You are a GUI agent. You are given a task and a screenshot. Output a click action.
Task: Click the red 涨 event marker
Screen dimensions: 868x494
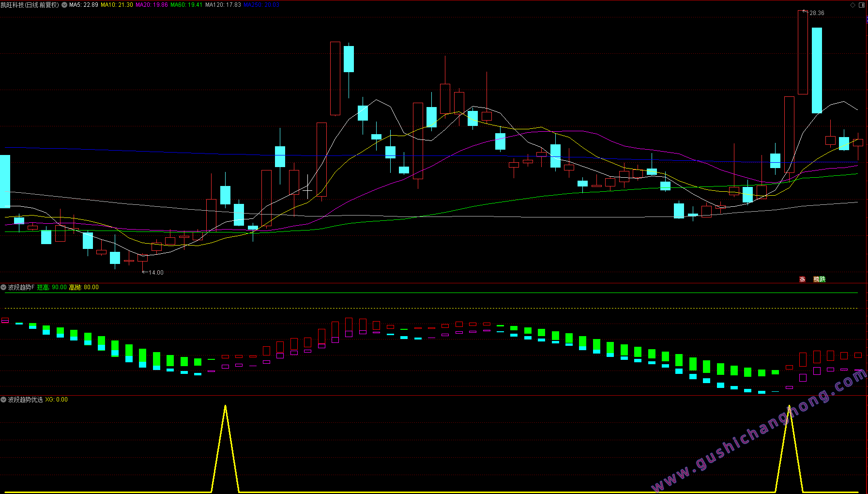point(802,279)
